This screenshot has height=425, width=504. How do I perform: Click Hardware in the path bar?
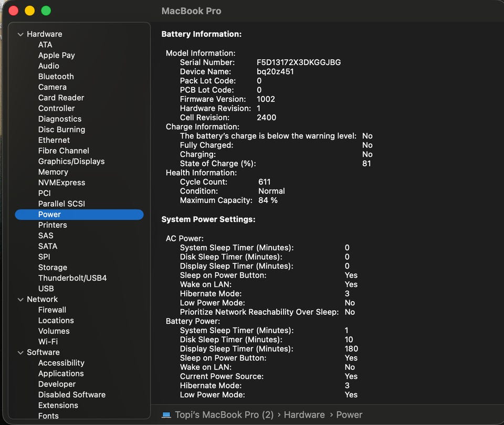click(304, 415)
